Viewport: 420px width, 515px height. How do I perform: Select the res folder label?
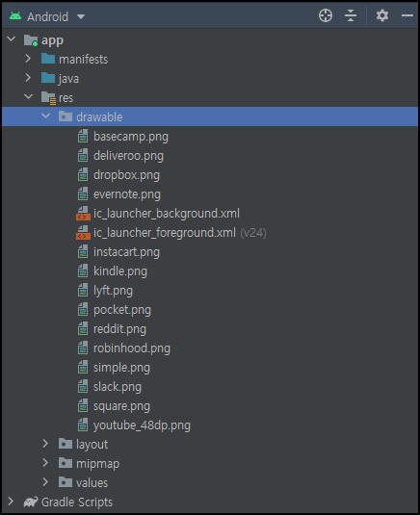pos(66,98)
